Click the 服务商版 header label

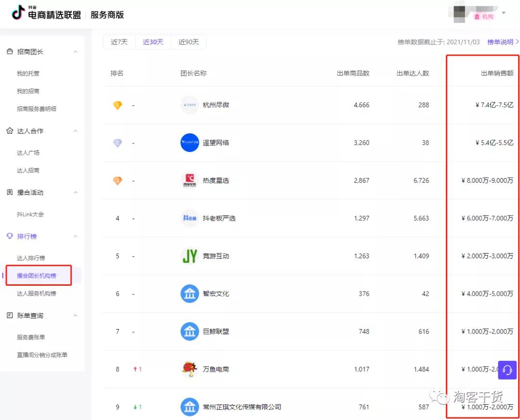(x=107, y=15)
